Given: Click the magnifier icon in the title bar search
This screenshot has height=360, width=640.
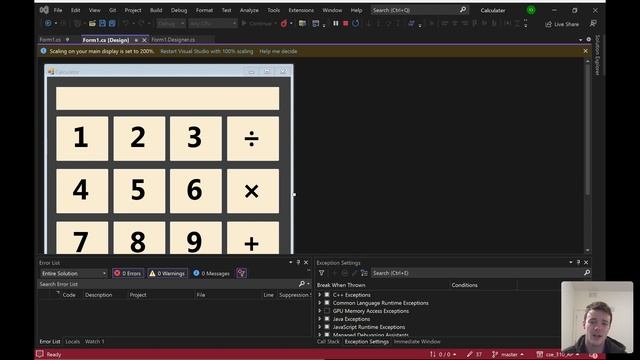Looking at the screenshot, I should [x=463, y=9].
